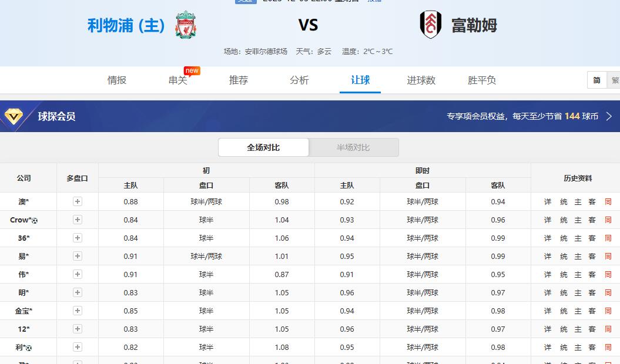Image resolution: width=620 pixels, height=364 pixels.
Task: Expand multi-handicap plus for 澳* row
Action: point(78,201)
